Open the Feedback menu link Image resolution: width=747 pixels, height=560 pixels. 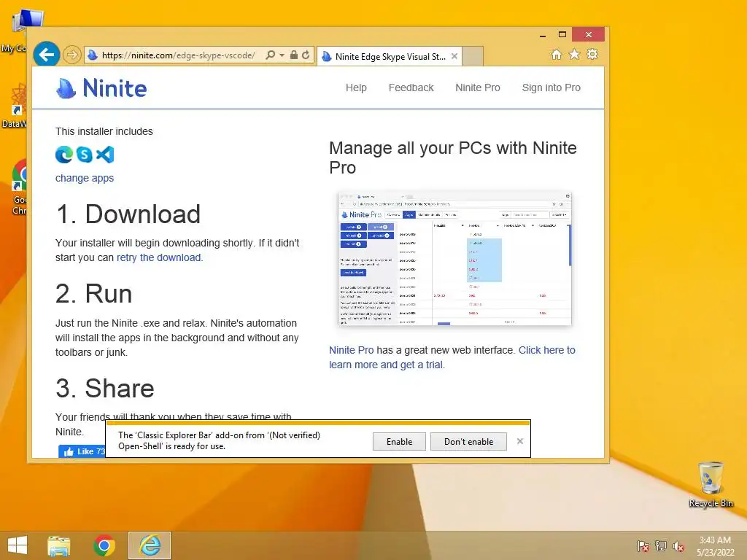click(411, 87)
